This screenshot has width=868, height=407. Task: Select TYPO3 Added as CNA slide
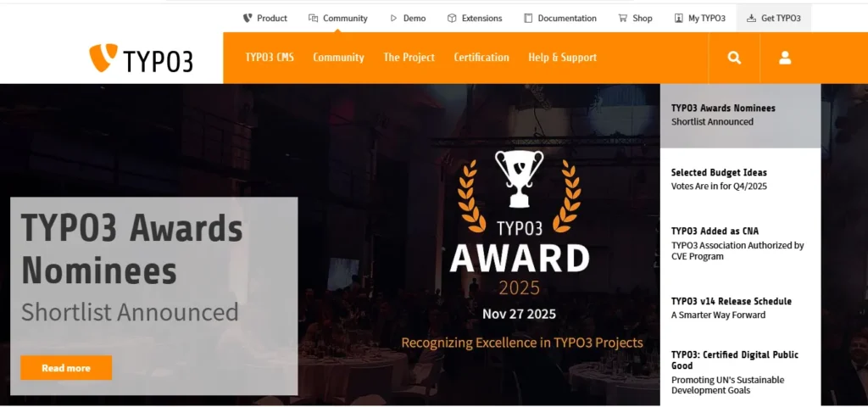(x=740, y=243)
